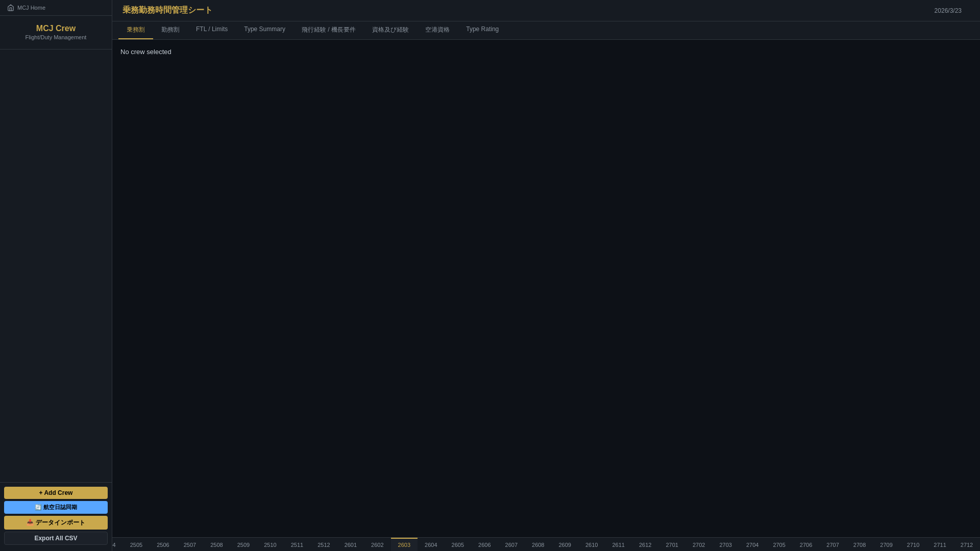Choose month 2709 marker

pos(887,545)
